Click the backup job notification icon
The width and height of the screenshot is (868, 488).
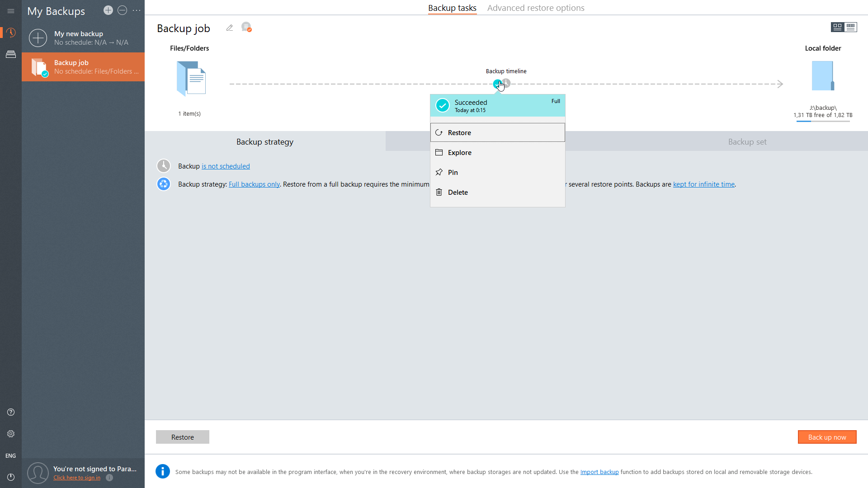tap(246, 28)
